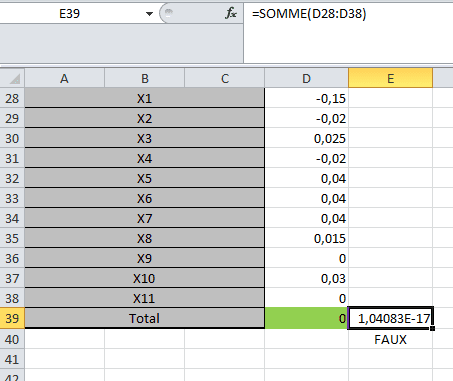Viewport: 453px width, 381px height.
Task: Click the cell showing FAUX
Action: coord(390,339)
